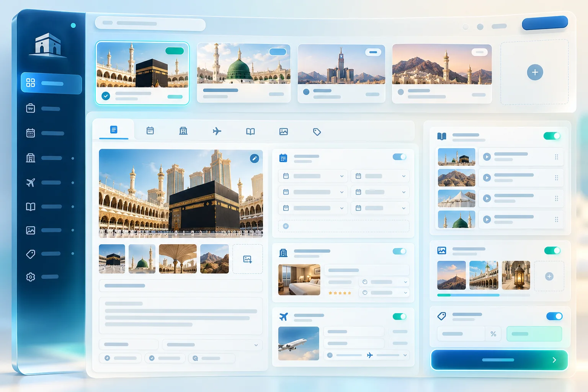
Task: Expand third schedule row right date dropdown
Action: click(x=380, y=208)
